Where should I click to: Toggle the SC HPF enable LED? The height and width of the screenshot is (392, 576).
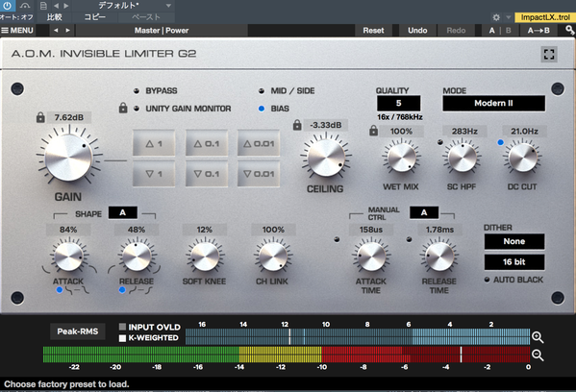coord(440,142)
